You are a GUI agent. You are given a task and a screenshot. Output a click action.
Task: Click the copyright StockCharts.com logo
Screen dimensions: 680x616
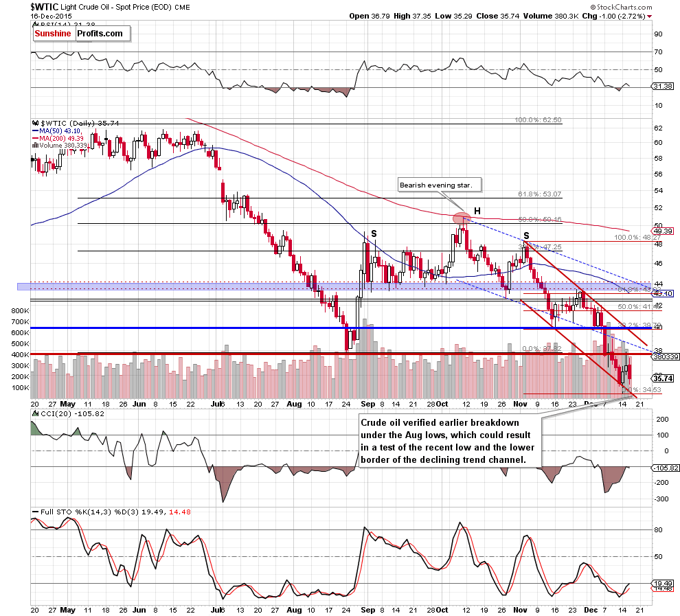[621, 7]
